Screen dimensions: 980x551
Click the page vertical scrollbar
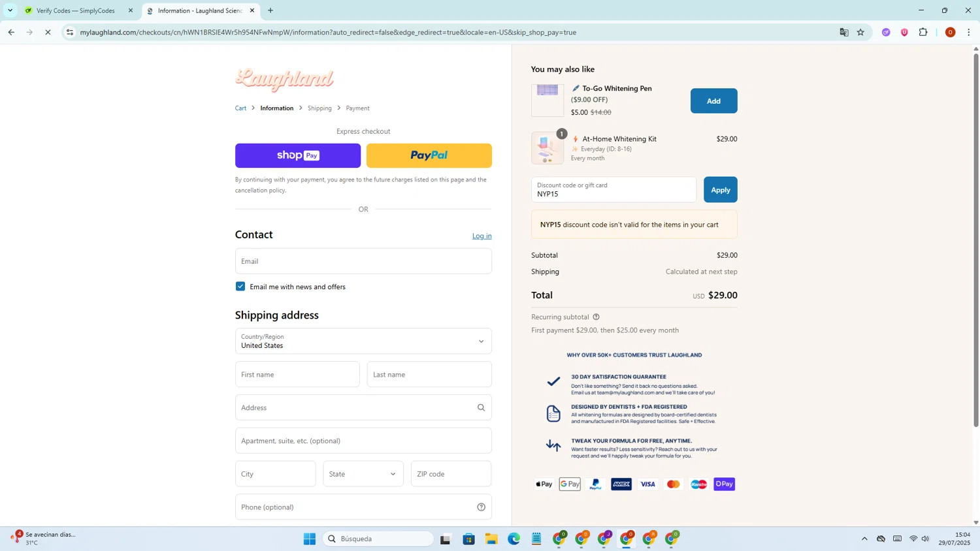tap(976, 240)
